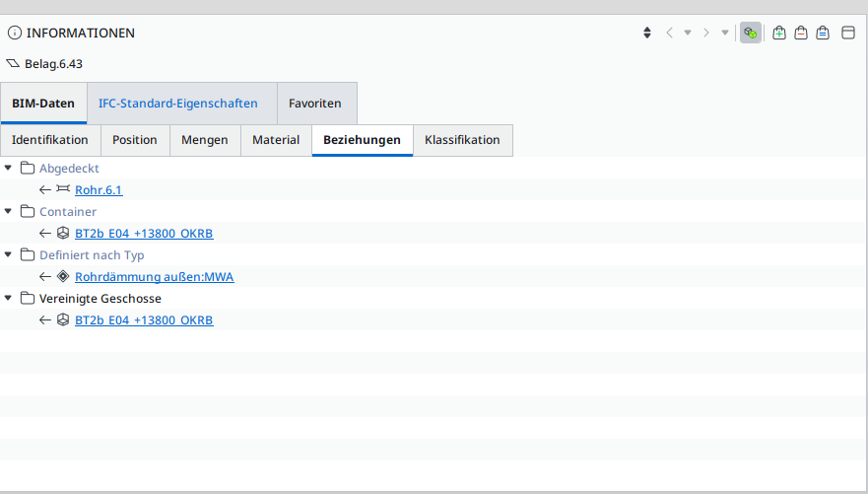Image resolution: width=868 pixels, height=494 pixels.
Task: Open the Mengen sub-tab
Action: click(205, 140)
